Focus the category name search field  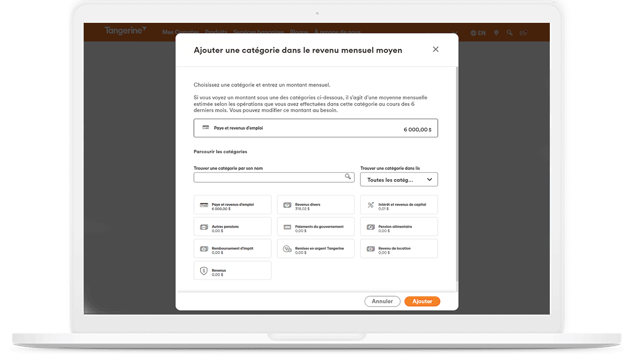(x=274, y=177)
